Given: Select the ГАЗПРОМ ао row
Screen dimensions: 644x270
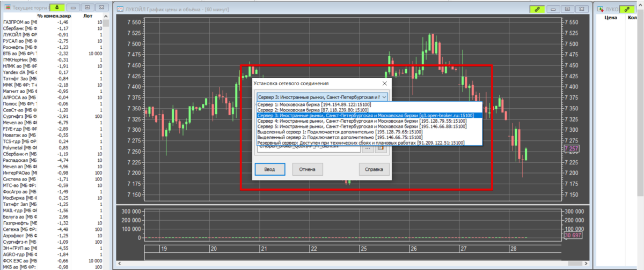Looking at the screenshot, I should tap(53, 22).
